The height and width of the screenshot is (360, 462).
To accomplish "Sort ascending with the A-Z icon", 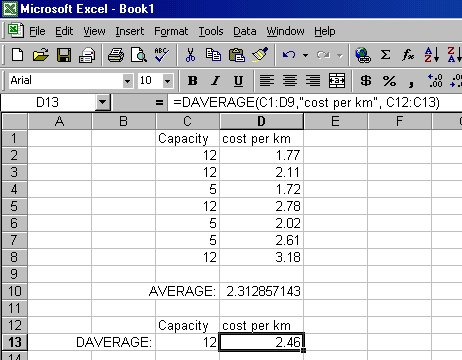I will [432, 54].
